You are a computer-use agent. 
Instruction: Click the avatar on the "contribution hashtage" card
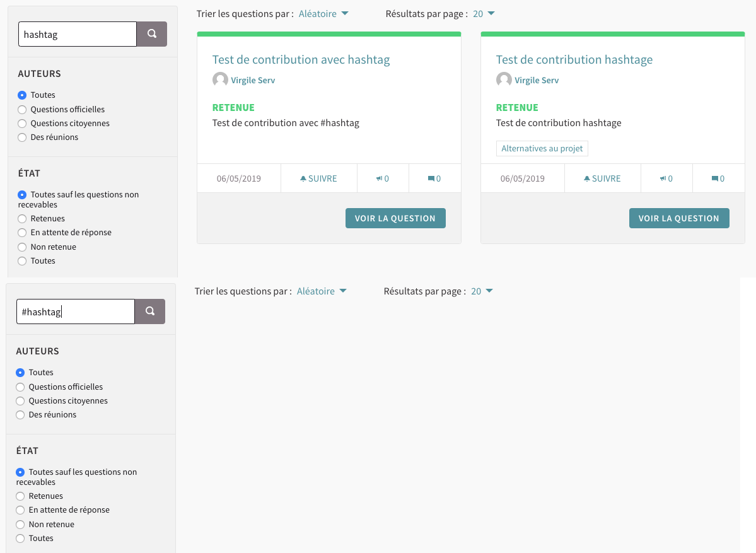click(504, 80)
